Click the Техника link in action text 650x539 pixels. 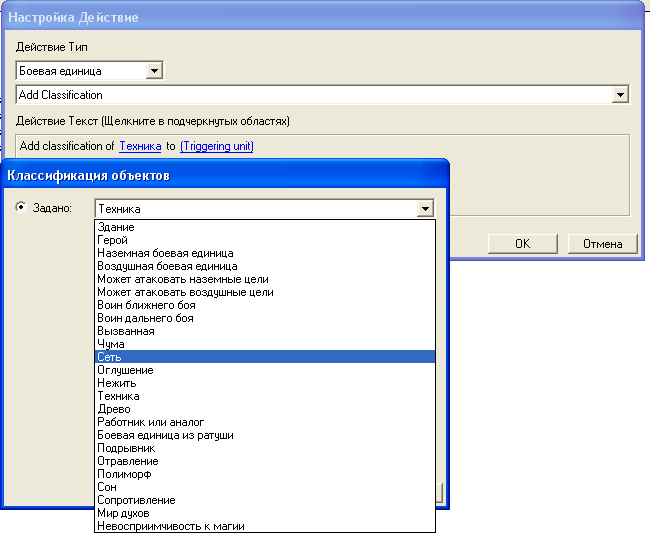[x=140, y=146]
